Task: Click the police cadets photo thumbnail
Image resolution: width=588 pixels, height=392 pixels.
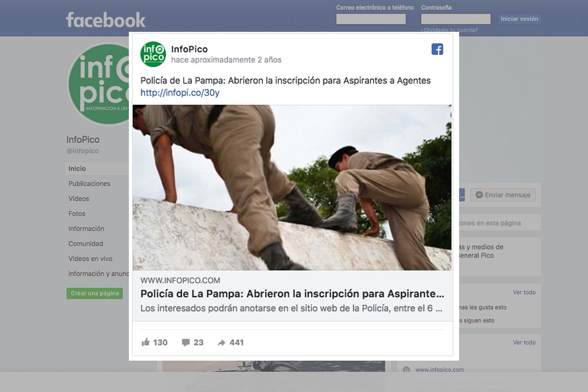Action: point(292,187)
